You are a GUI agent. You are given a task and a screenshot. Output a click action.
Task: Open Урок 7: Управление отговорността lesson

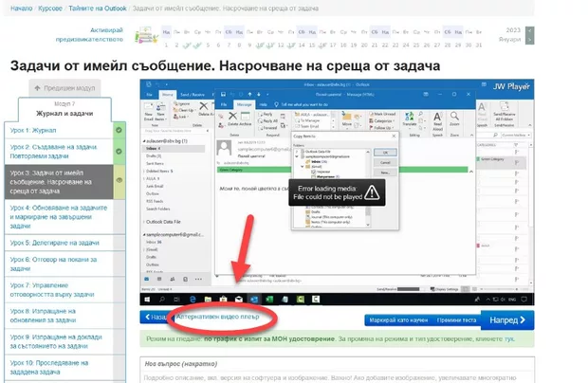52,290
